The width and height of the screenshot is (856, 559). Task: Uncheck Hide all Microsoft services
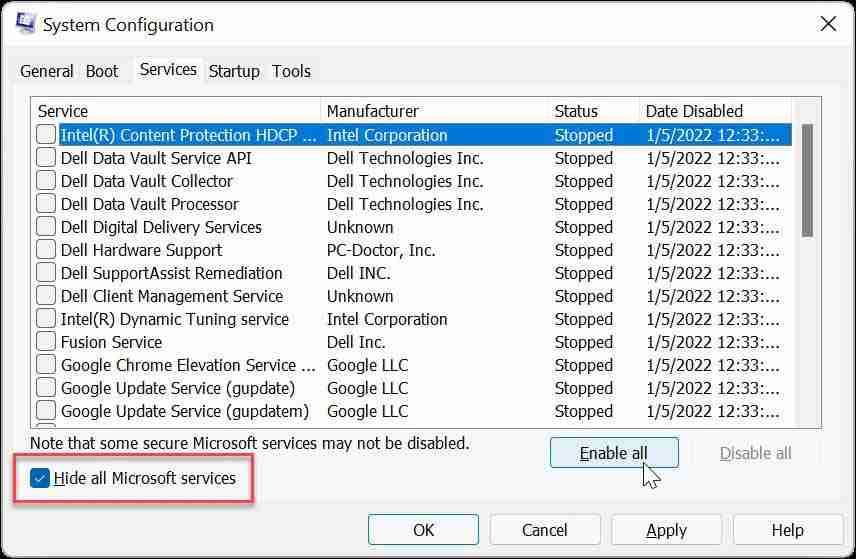pos(40,478)
